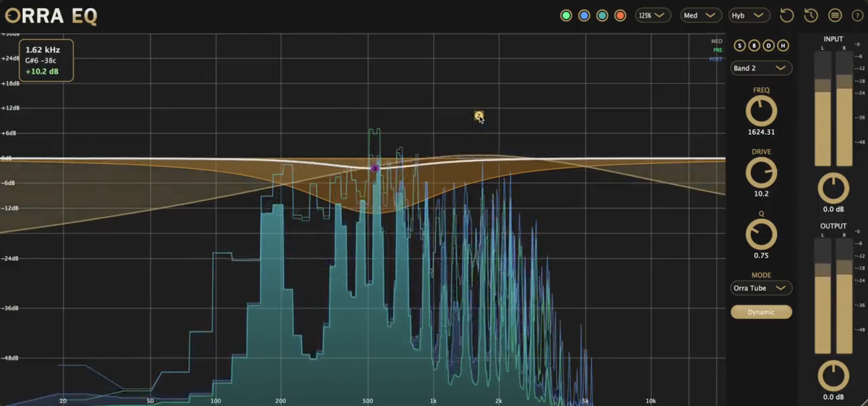The height and width of the screenshot is (406, 868).
Task: Click the output left channel meter
Action: [823, 296]
